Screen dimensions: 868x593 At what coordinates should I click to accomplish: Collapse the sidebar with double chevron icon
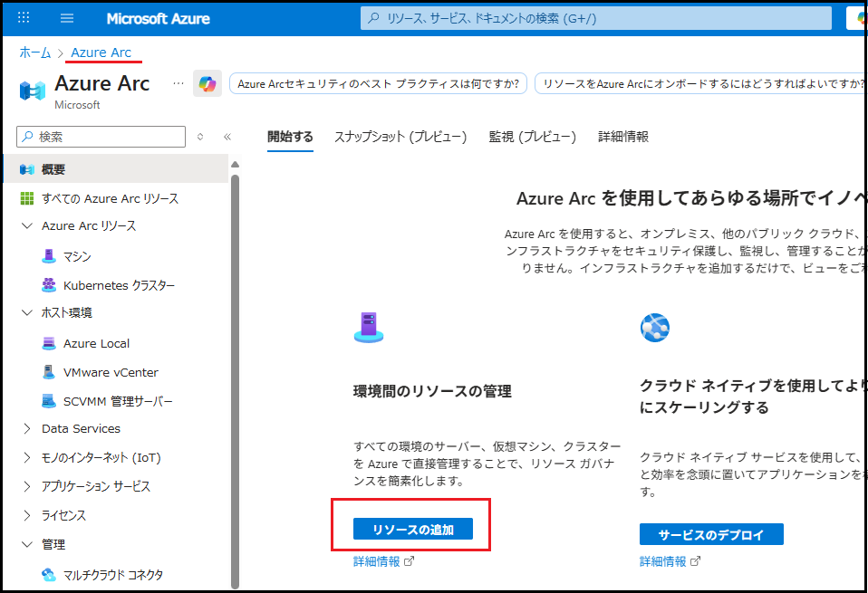click(227, 137)
